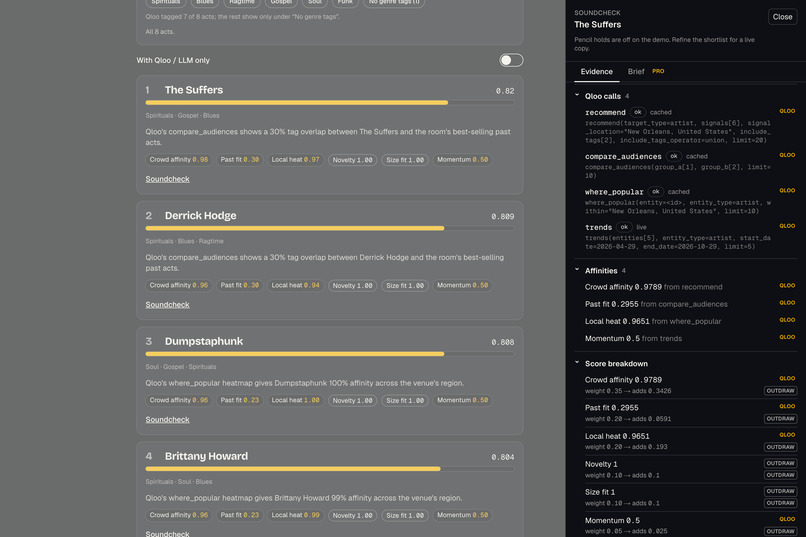The width and height of the screenshot is (806, 537).
Task: Click QLOO tag beside Local heat from where_popular
Action: click(x=787, y=320)
